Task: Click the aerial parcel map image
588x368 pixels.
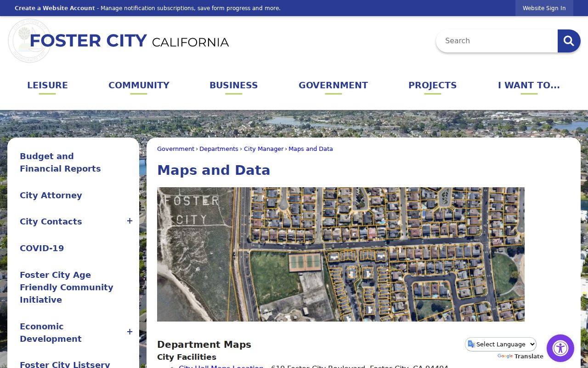Action: 341,254
